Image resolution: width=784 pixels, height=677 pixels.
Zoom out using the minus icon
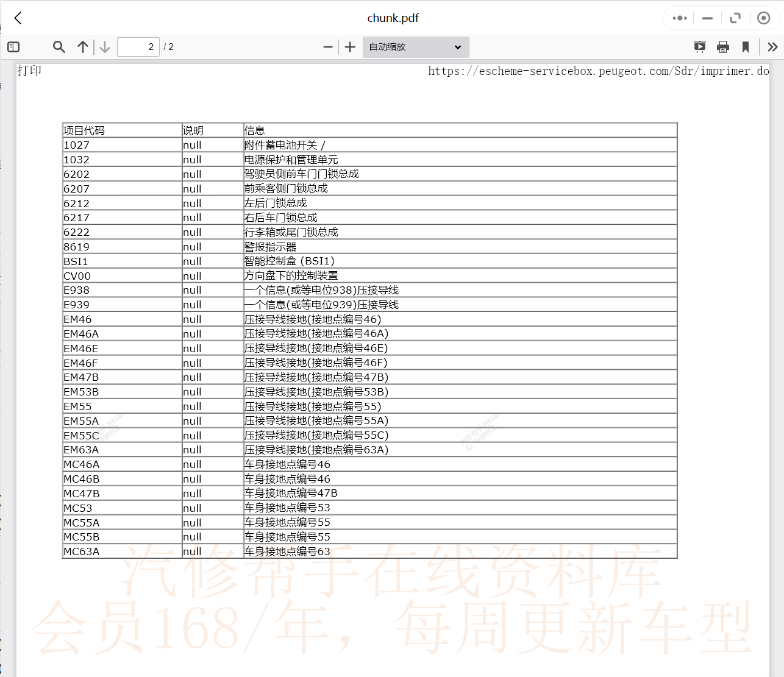328,46
